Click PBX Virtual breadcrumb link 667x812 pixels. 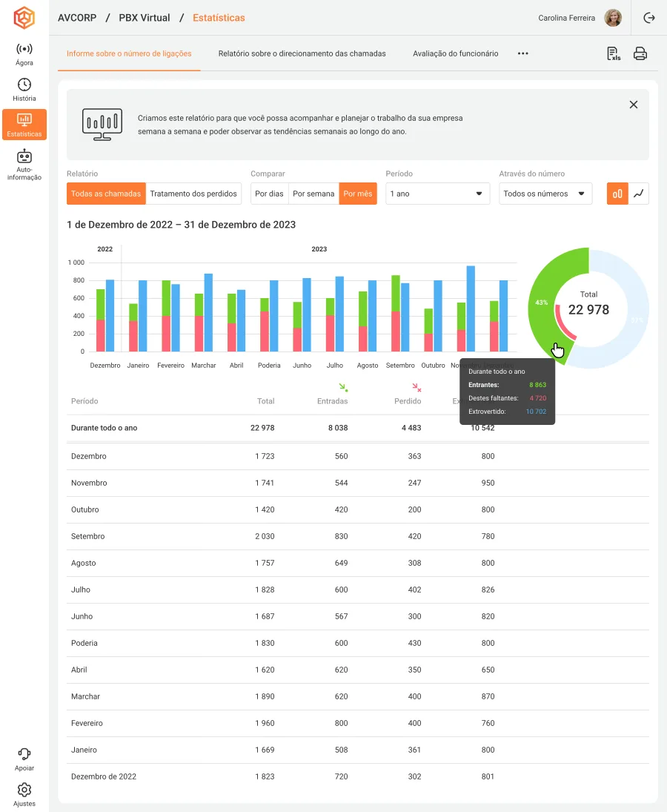click(145, 18)
